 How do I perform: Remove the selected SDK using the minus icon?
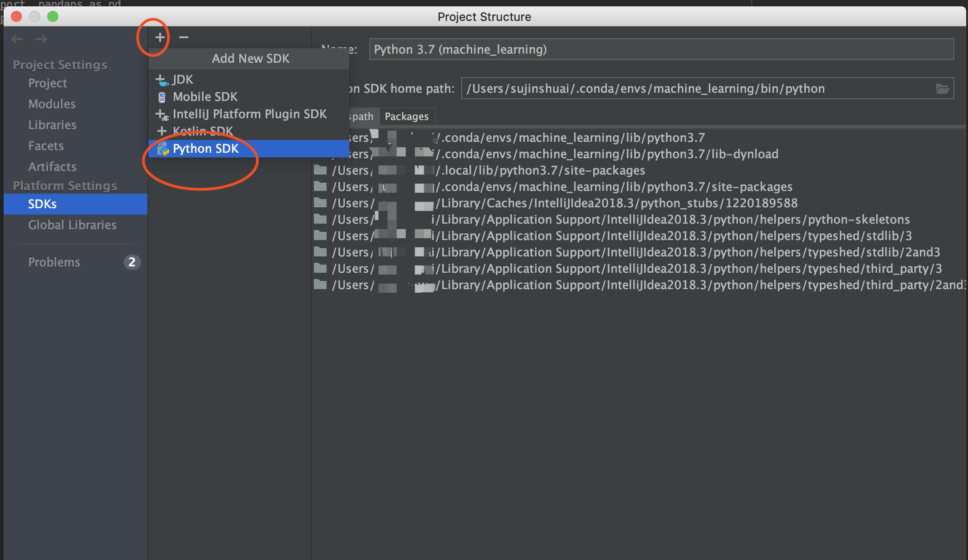183,37
